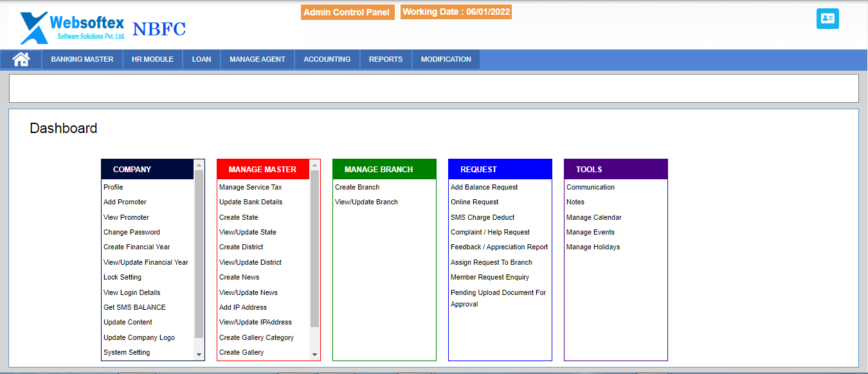Open System Setting

point(127,352)
